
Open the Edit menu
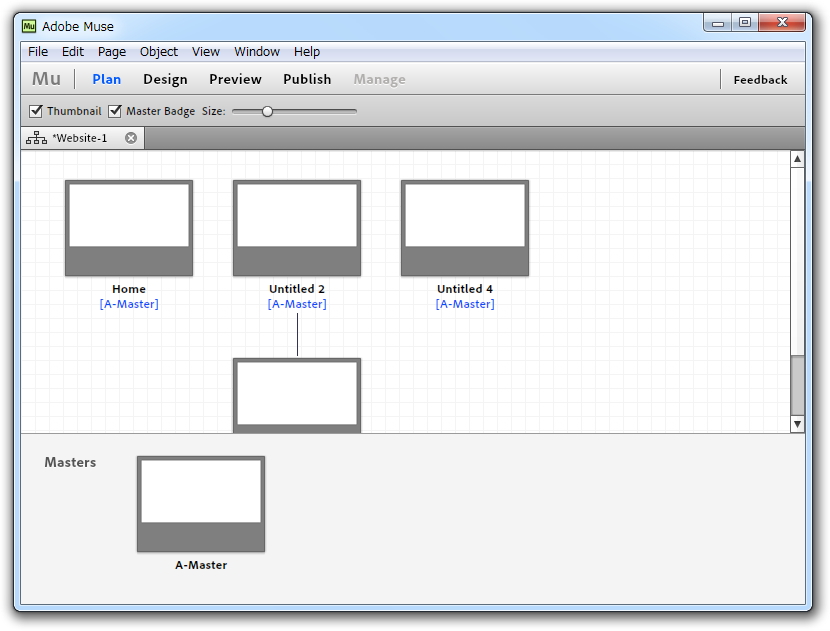(x=73, y=52)
